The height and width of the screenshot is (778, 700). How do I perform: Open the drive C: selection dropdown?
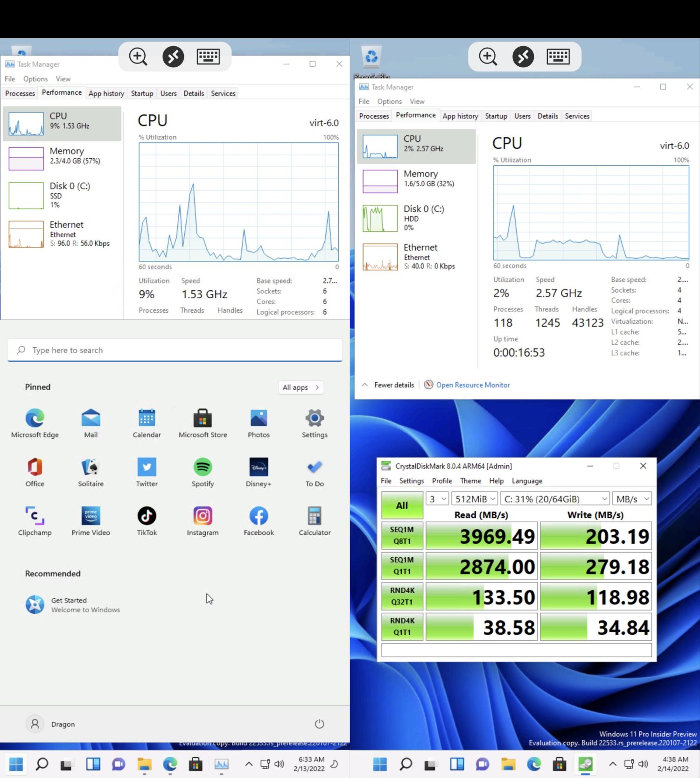(555, 499)
